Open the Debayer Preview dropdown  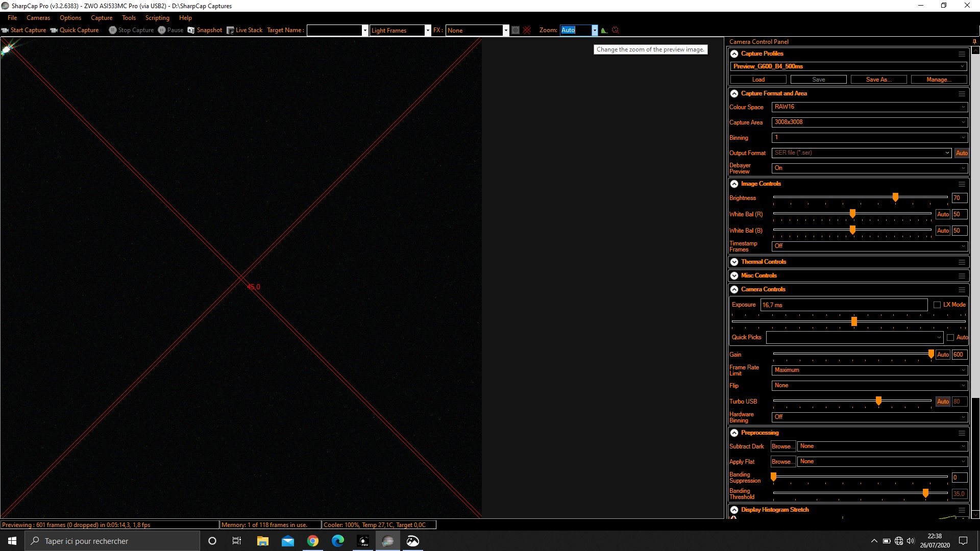[x=870, y=168]
